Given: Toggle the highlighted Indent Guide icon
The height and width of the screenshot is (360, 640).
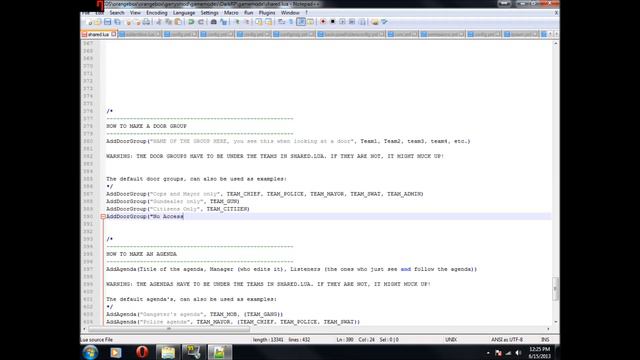Looking at the screenshot, I should click(301, 22).
